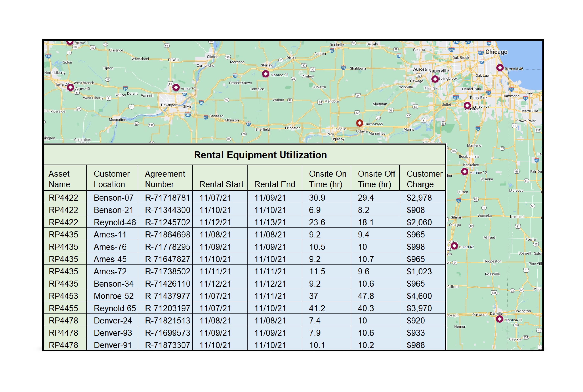Image resolution: width=583 pixels, height=392 pixels.
Task: Click the Rental Equipment Utilization title
Action: pyautogui.click(x=260, y=155)
